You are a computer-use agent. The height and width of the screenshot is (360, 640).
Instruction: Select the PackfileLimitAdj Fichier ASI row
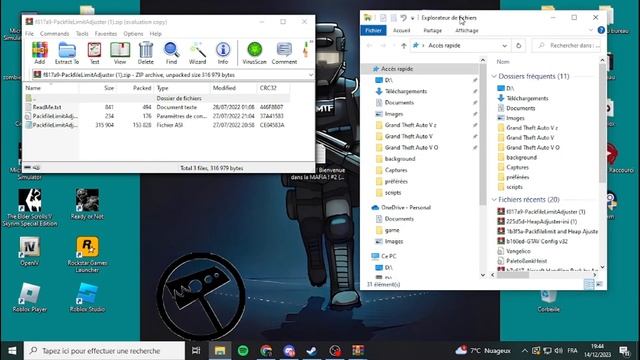(156, 125)
